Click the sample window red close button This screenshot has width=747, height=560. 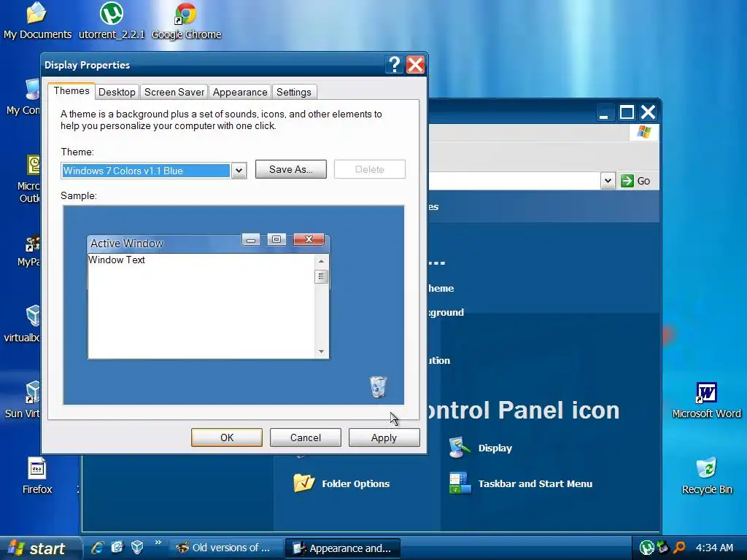309,239
